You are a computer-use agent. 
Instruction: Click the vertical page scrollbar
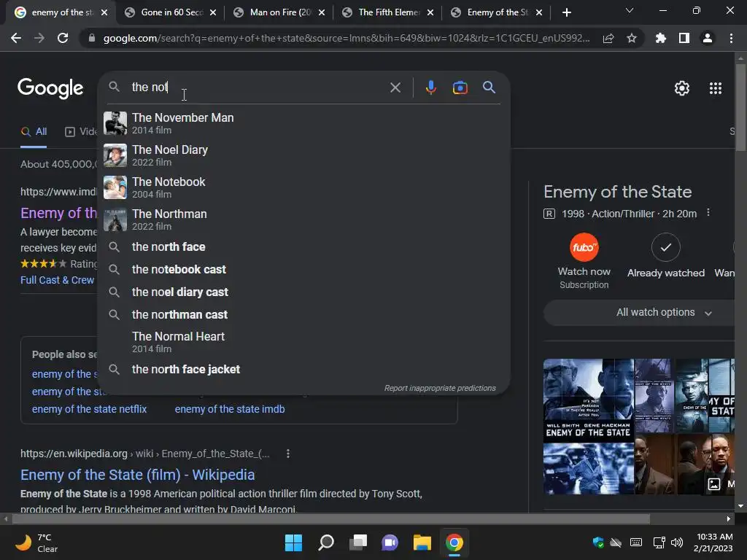coord(740,107)
